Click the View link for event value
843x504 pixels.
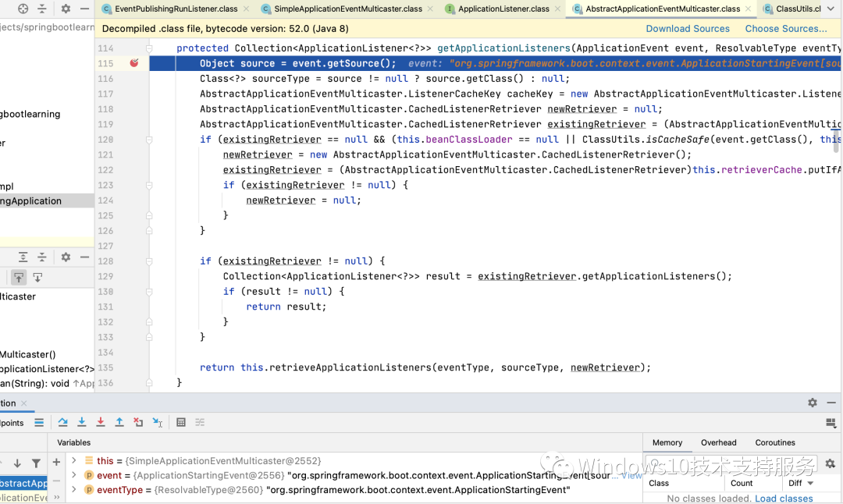(631, 475)
